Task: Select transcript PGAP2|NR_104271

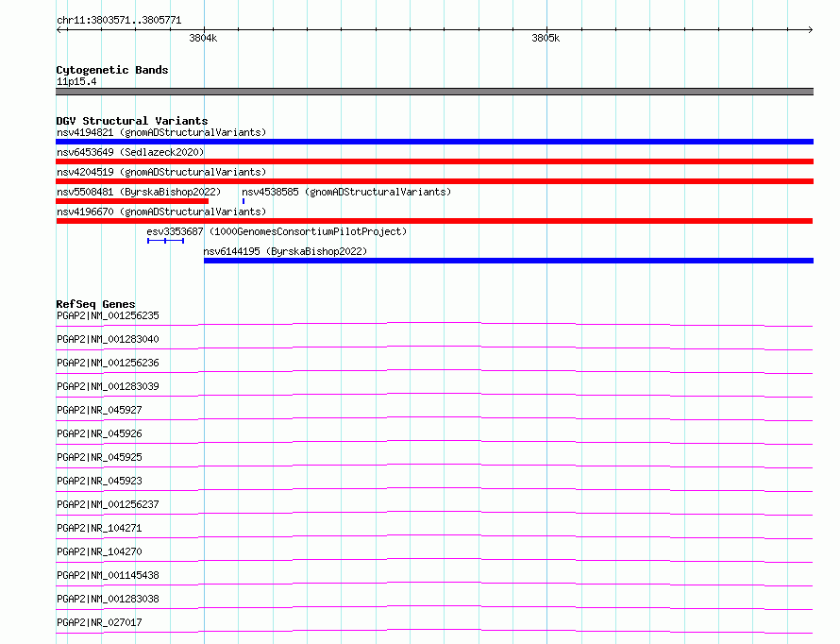Action: tap(99, 528)
